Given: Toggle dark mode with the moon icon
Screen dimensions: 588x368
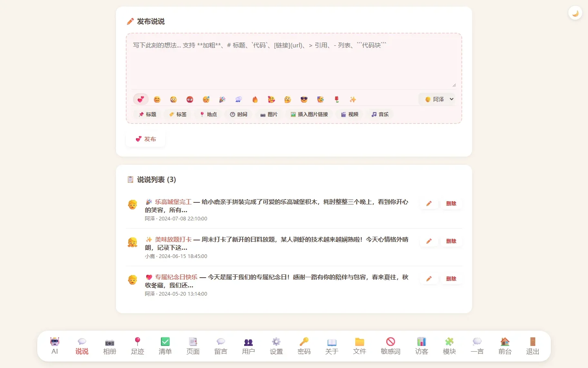Looking at the screenshot, I should [x=575, y=13].
